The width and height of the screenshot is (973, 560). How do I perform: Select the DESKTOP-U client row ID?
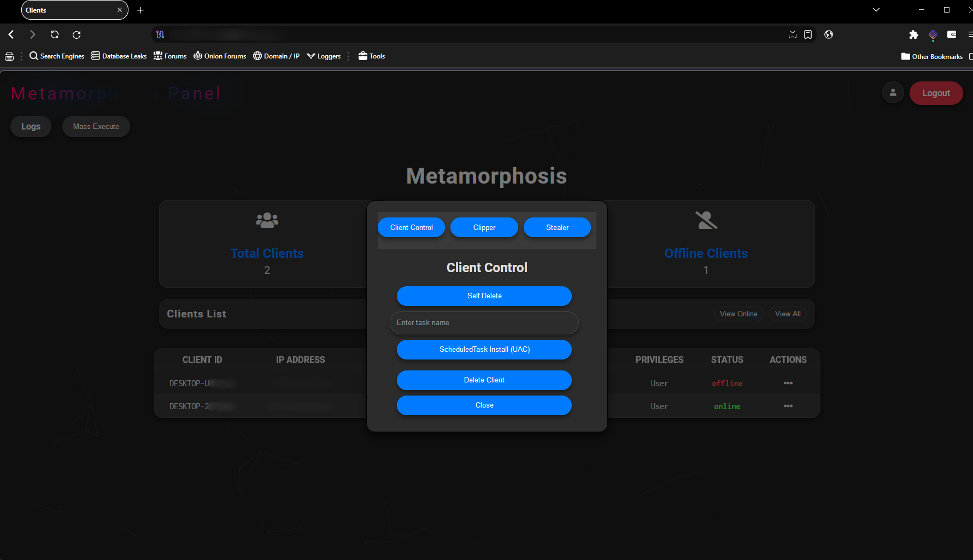[x=202, y=384]
